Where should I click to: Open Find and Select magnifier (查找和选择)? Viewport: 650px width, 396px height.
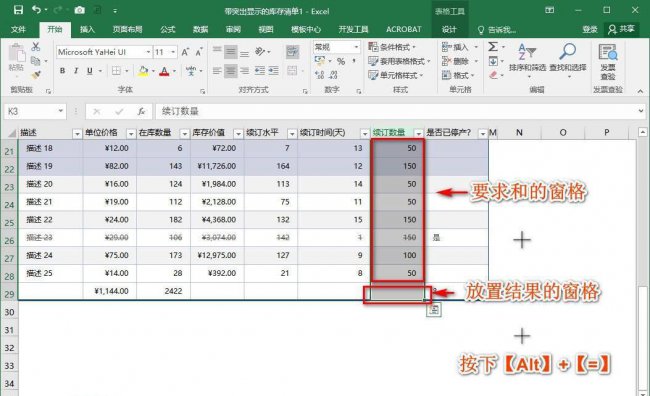pyautogui.click(x=568, y=60)
